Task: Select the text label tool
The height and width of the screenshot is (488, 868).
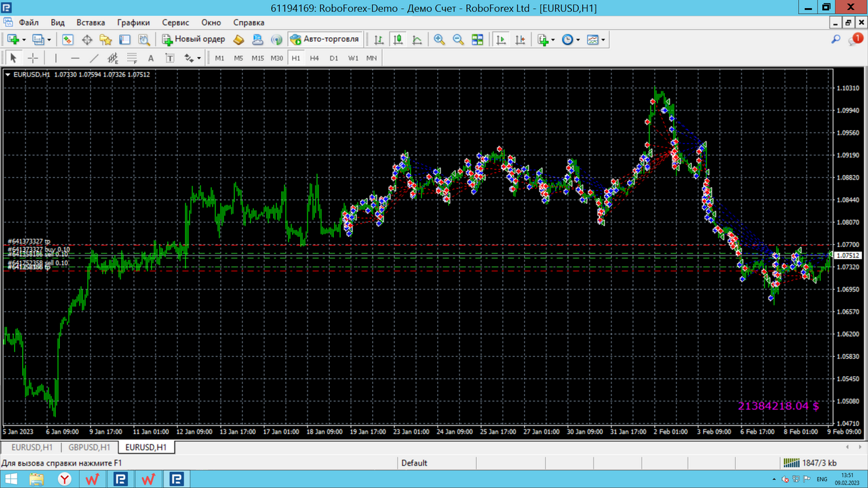Action: 170,58
